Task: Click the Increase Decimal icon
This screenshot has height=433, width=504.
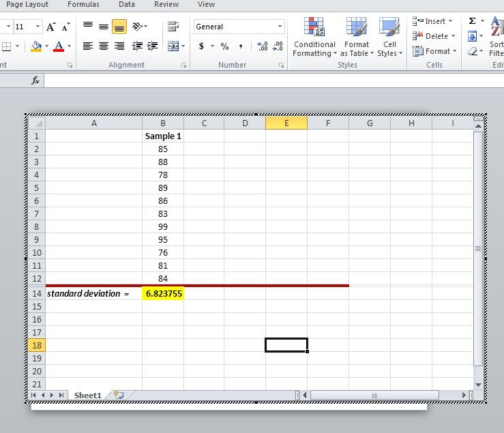Action: pos(263,46)
